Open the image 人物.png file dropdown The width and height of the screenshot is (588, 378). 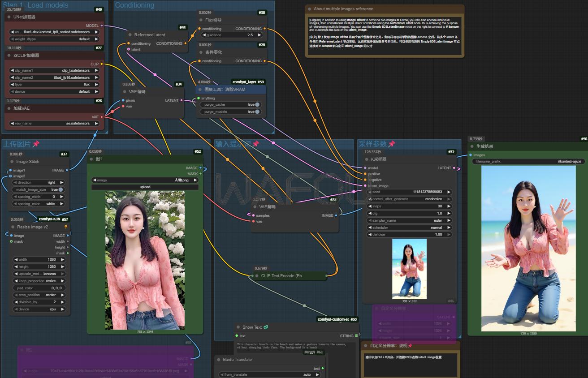click(x=145, y=180)
